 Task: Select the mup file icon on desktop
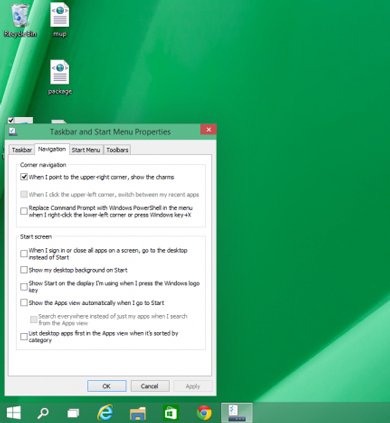(60, 19)
